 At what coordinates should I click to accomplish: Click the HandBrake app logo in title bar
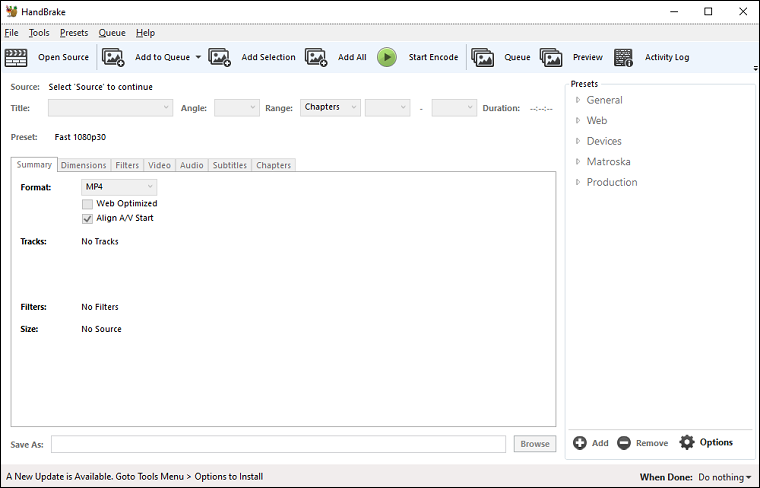[x=12, y=11]
